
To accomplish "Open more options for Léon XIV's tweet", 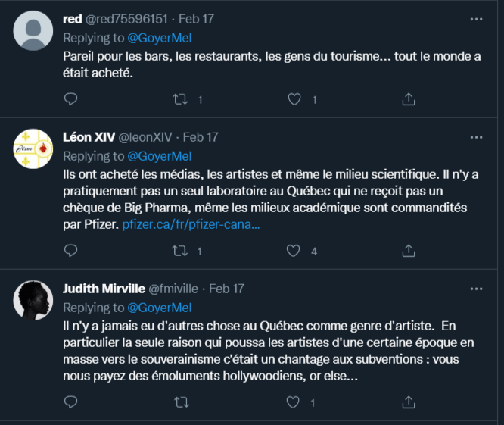I will tap(476, 137).
